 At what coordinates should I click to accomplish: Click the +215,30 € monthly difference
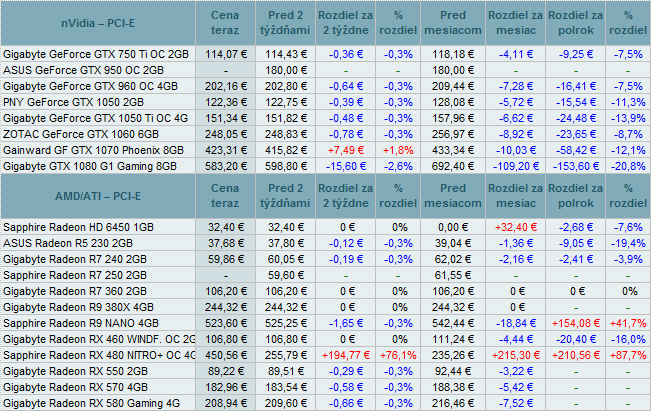tap(516, 355)
